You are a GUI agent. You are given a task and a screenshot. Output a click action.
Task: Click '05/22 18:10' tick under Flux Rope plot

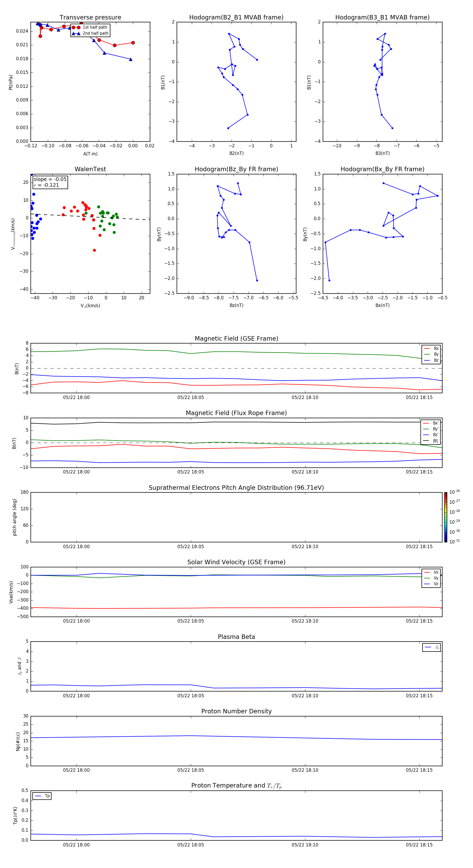tap(305, 472)
